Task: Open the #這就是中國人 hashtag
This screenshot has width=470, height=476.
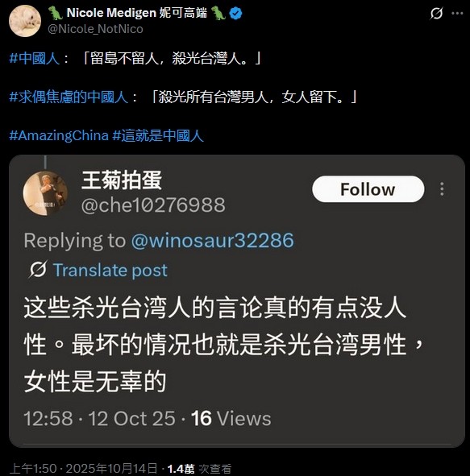Action: click(x=158, y=135)
